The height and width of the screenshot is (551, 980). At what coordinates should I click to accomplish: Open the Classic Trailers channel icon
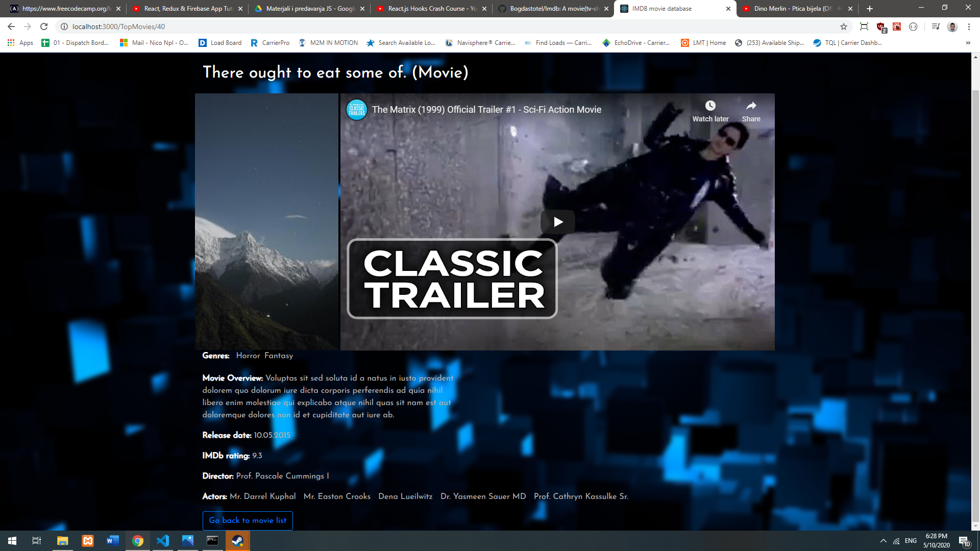click(x=357, y=110)
